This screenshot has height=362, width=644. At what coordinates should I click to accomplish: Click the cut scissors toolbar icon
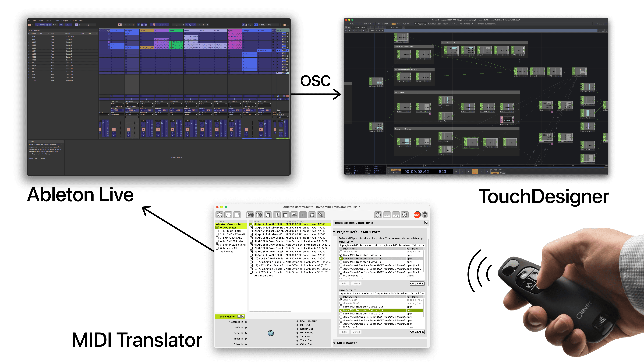tap(294, 215)
